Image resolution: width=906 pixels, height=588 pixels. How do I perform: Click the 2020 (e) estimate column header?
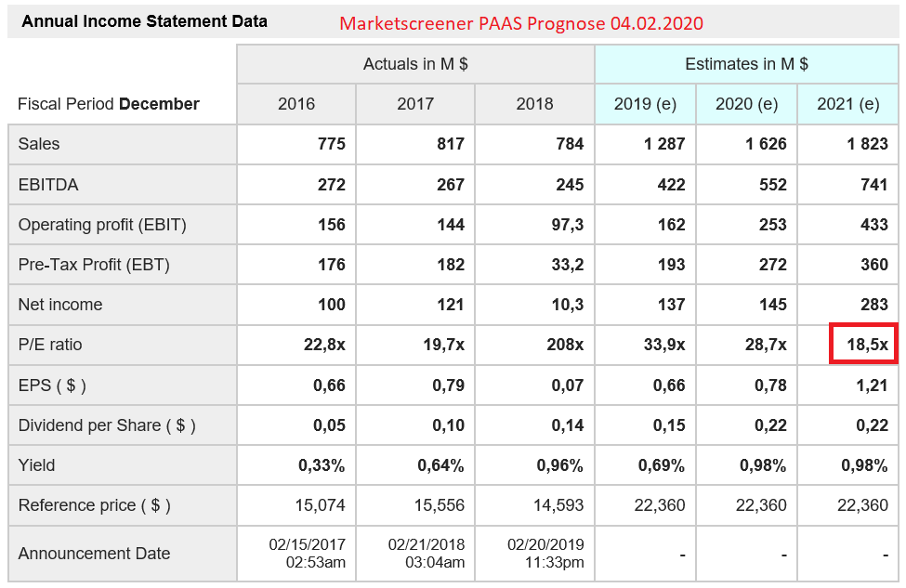click(x=746, y=104)
